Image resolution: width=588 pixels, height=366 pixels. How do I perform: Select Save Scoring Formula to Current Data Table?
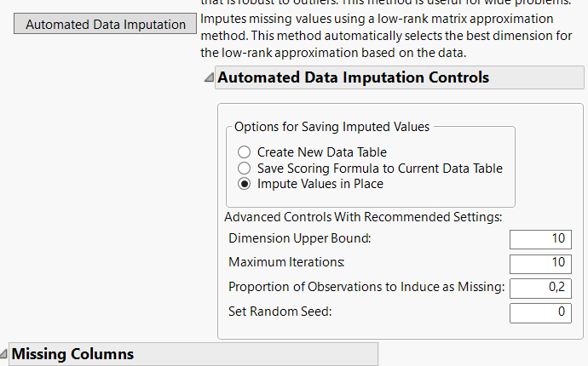(x=244, y=169)
